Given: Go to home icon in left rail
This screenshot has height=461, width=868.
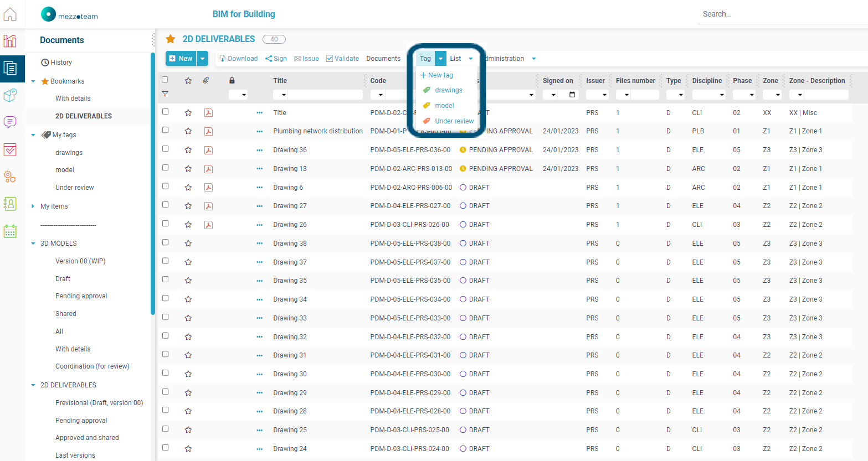Looking at the screenshot, I should [x=10, y=14].
